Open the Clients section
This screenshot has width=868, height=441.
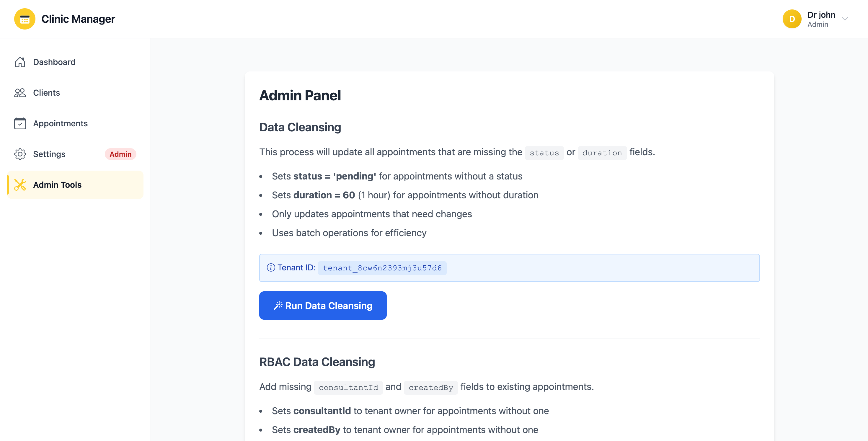pyautogui.click(x=47, y=93)
